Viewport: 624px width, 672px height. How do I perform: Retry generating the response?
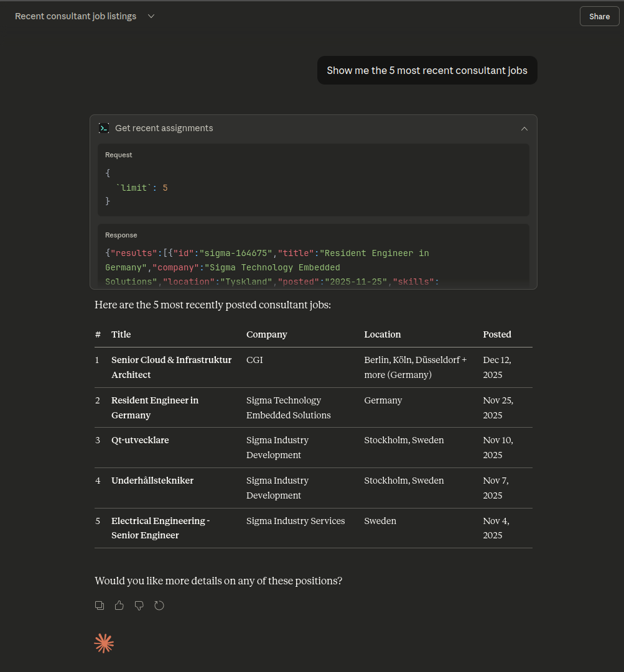(x=159, y=605)
